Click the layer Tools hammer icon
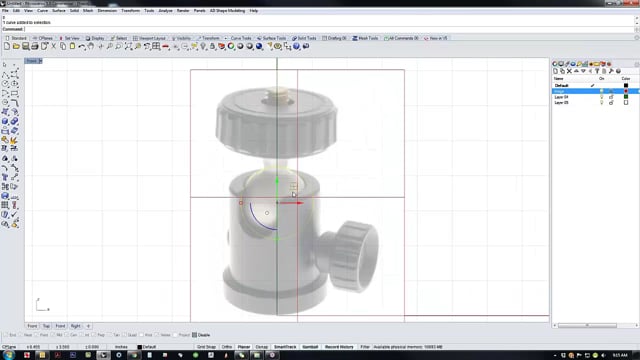Viewport: 640px width, 360px height. [x=611, y=71]
